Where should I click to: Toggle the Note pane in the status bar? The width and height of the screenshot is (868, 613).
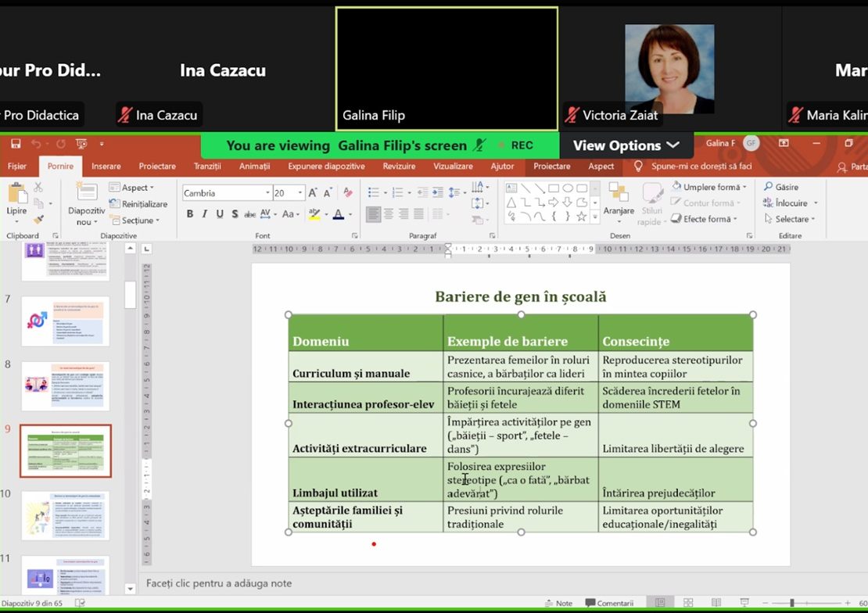click(558, 603)
